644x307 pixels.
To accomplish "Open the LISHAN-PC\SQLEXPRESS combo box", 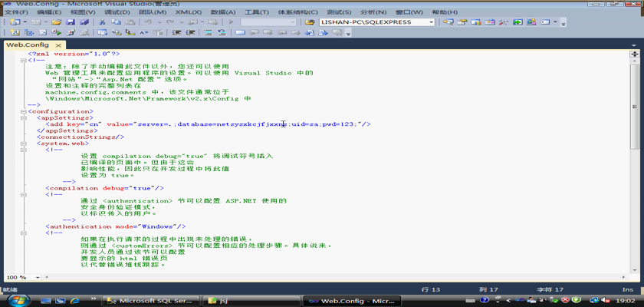I will point(376,22).
